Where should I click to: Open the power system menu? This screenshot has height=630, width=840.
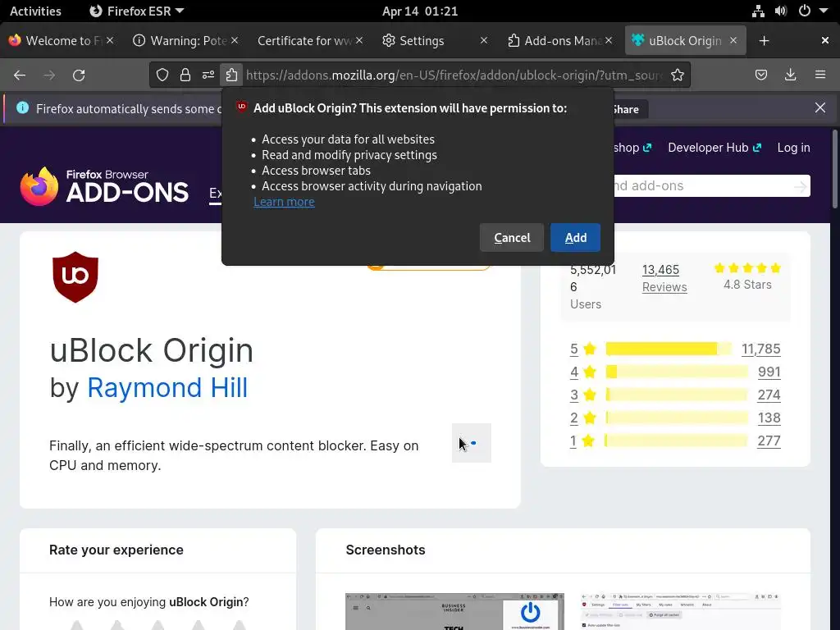(805, 11)
